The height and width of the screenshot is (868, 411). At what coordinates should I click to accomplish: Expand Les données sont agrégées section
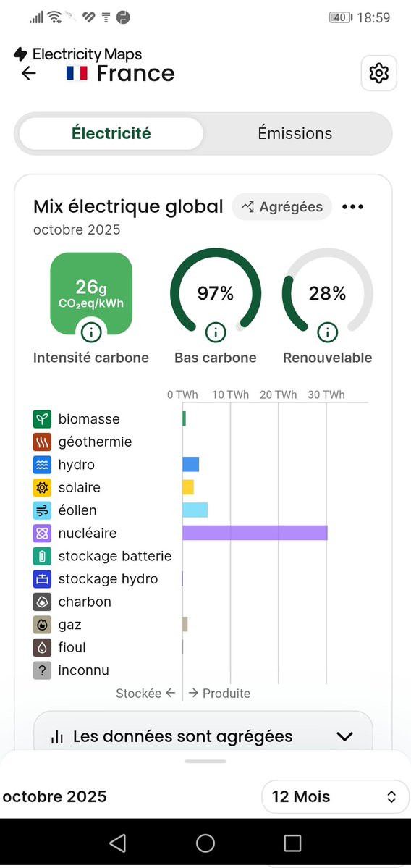pos(203,736)
